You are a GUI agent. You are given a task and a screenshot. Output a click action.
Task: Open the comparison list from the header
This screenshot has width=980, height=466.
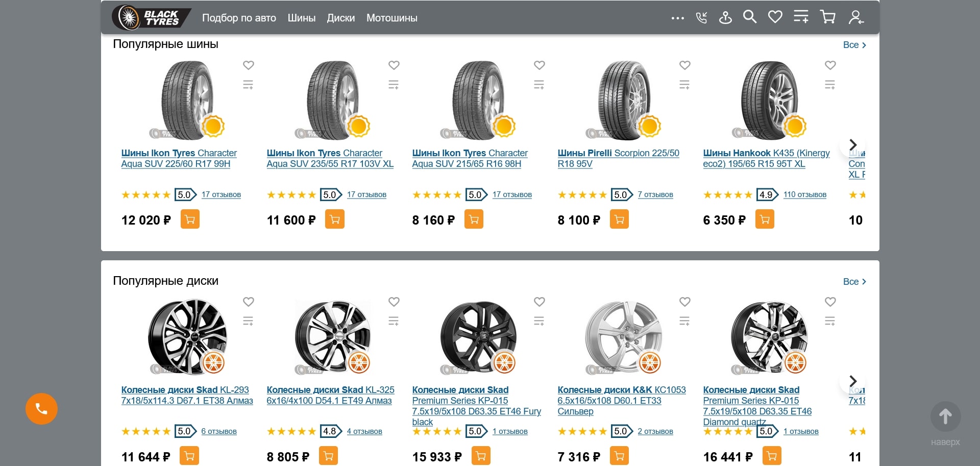pos(801,17)
